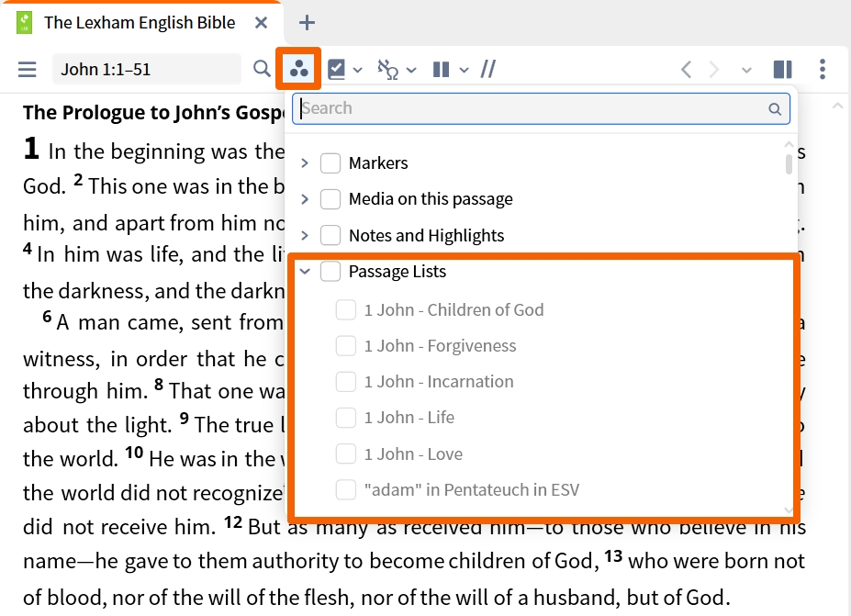Click the document scroll-up arrow
Screen dimensions: 851x616
click(837, 106)
